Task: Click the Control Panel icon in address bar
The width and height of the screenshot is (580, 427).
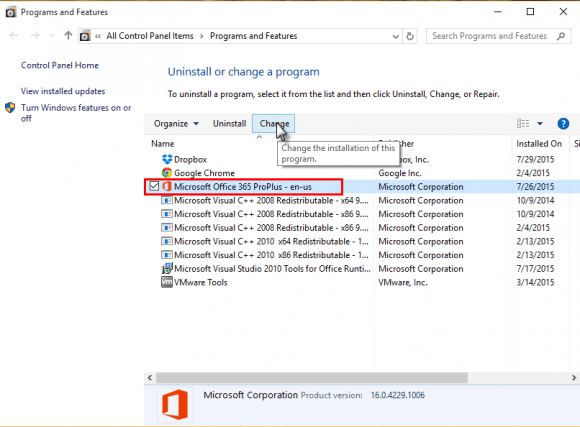Action: coord(85,36)
